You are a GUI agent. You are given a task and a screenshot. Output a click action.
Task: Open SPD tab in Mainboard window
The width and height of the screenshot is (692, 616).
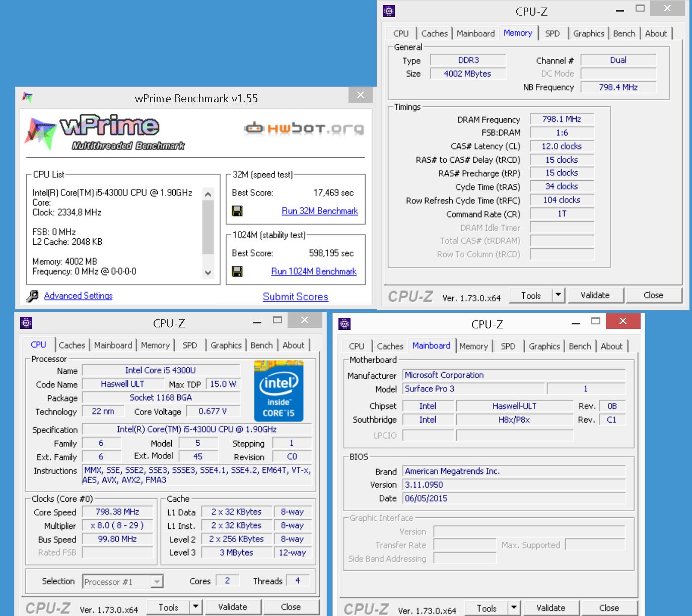(508, 346)
